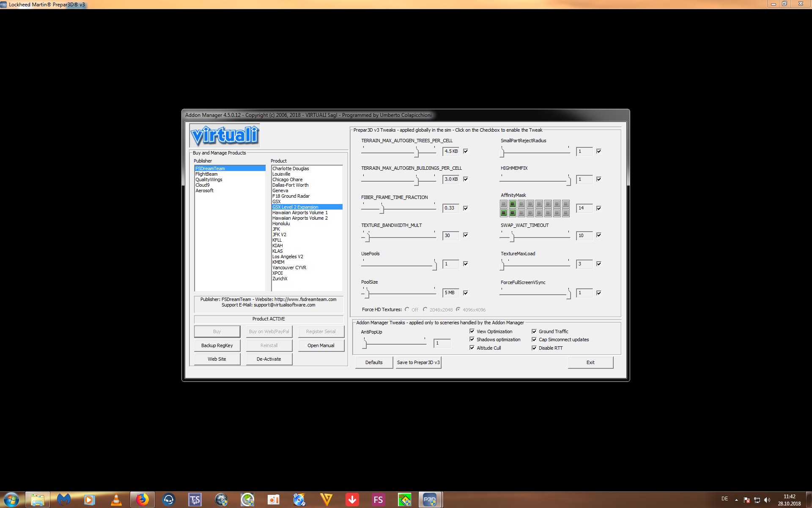This screenshot has height=508, width=812.
Task: Toggle the Altitude Cull checkbox
Action: click(x=472, y=348)
